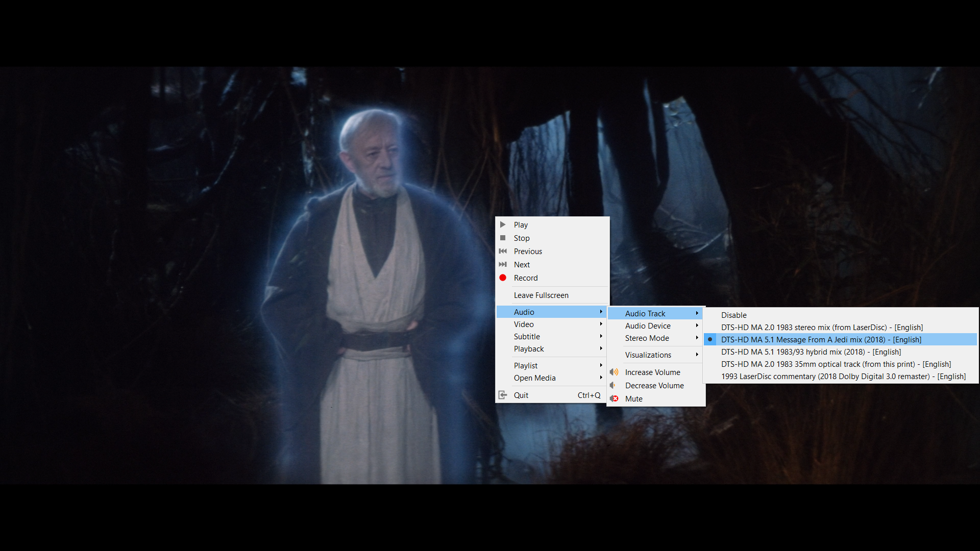Open Audio Device submenu item
This screenshot has height=551, width=980.
(655, 325)
